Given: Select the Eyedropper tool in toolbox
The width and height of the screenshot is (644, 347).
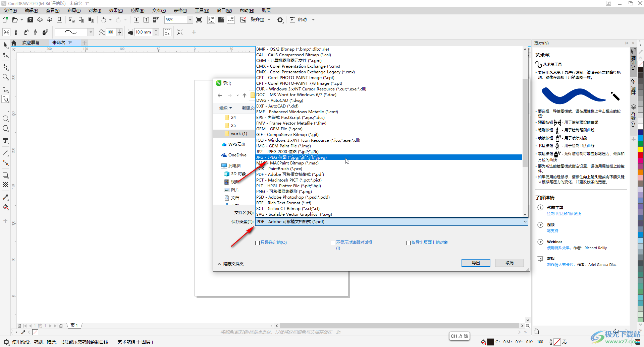Looking at the screenshot, I should point(5,197).
